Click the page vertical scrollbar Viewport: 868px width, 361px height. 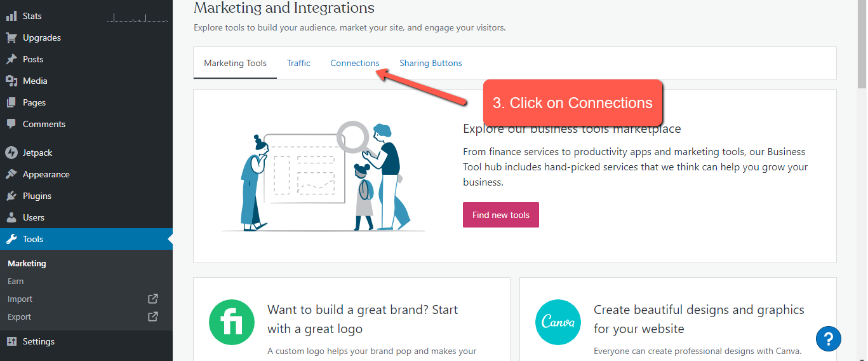[x=862, y=180]
